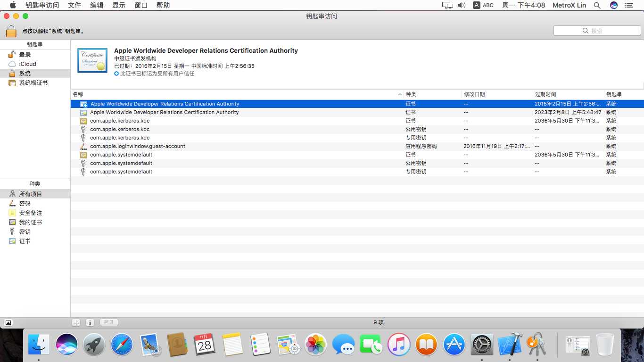The image size is (644, 362).
Task: Open the 文件 menu
Action: (x=74, y=5)
